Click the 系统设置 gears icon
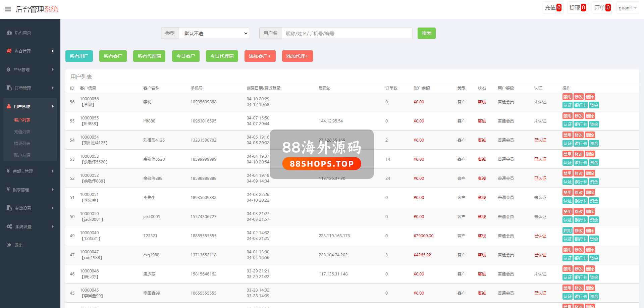This screenshot has height=308, width=644. pos(9,226)
